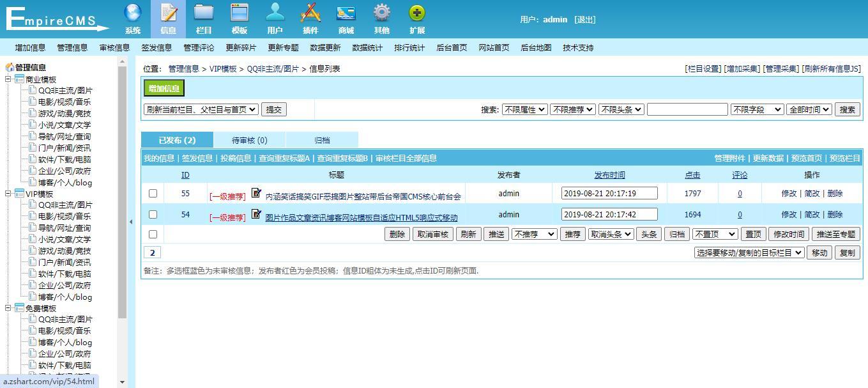Open the 用户 user icon

275,19
